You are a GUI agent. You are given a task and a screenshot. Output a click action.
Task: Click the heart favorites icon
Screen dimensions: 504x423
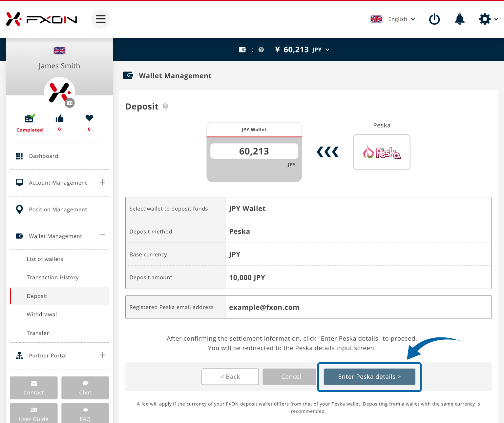click(89, 118)
